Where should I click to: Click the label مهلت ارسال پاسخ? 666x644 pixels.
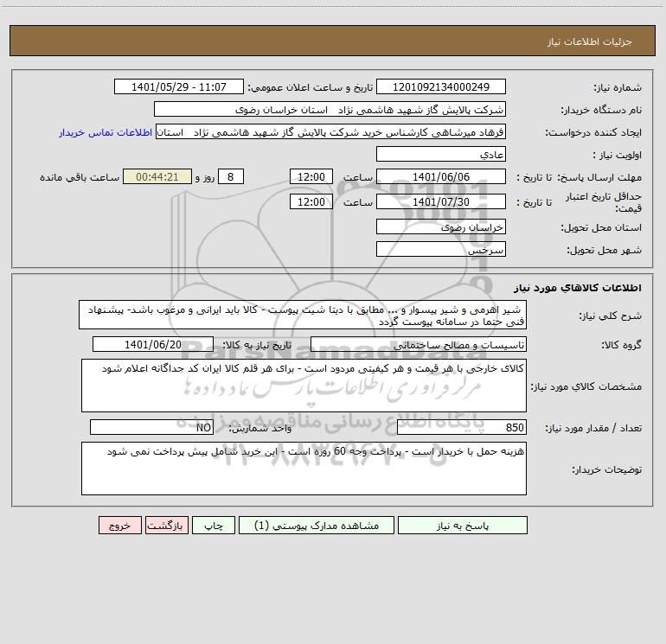pos(599,177)
